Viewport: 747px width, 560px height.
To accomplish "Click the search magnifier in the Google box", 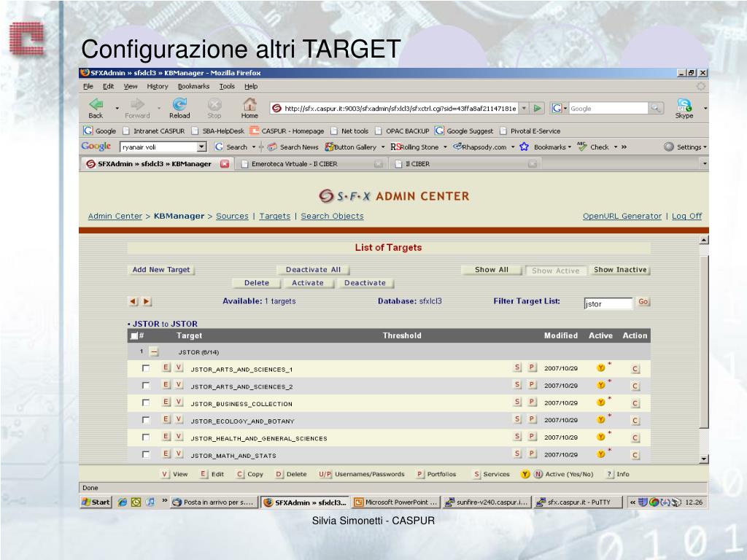I will (x=656, y=108).
